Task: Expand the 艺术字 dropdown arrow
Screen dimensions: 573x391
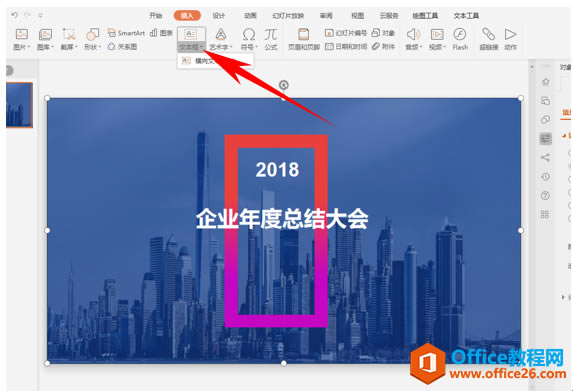Action: [231, 47]
